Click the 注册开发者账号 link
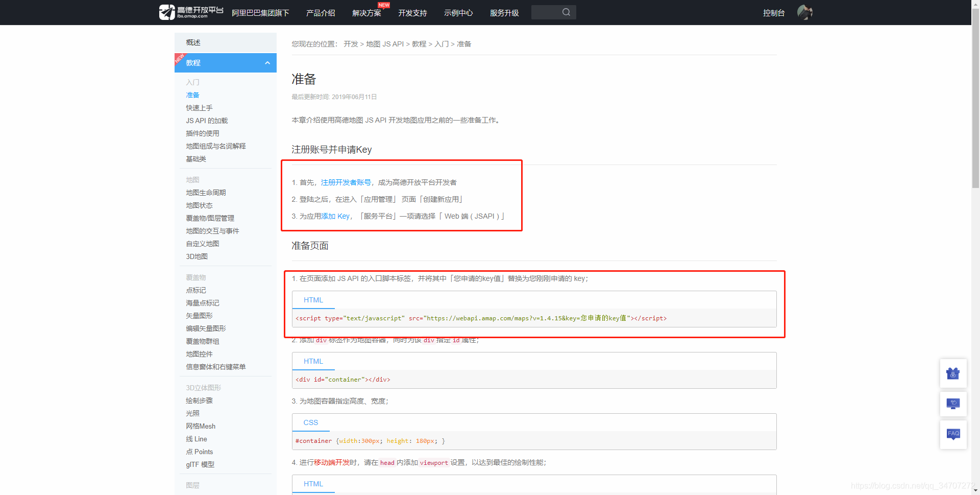Screen dimensions: 980x495 pyautogui.click(x=347, y=182)
